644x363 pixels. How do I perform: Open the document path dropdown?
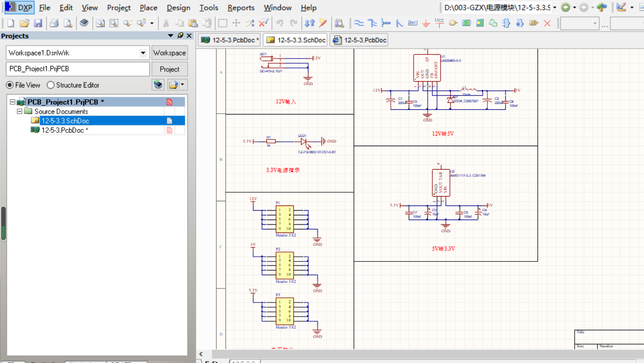(x=554, y=7)
